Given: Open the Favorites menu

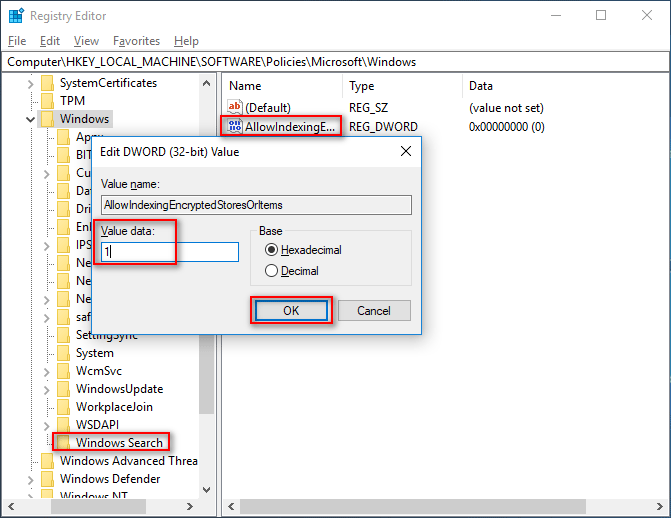Looking at the screenshot, I should (x=136, y=41).
